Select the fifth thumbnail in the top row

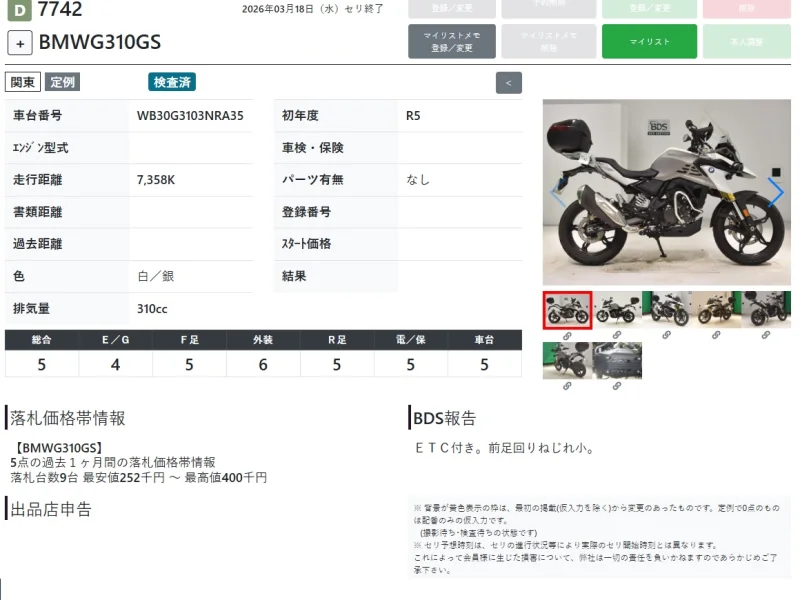pyautogui.click(x=766, y=310)
